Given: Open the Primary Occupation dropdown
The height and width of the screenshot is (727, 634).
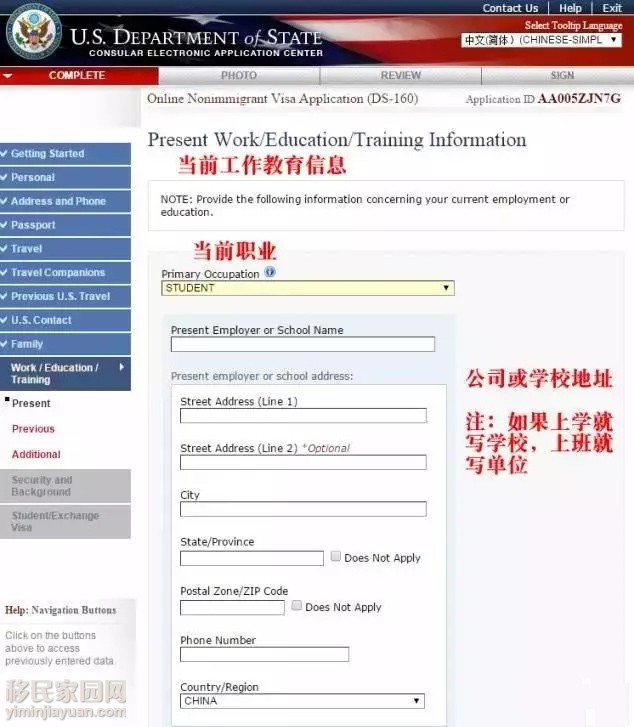Looking at the screenshot, I should [308, 288].
